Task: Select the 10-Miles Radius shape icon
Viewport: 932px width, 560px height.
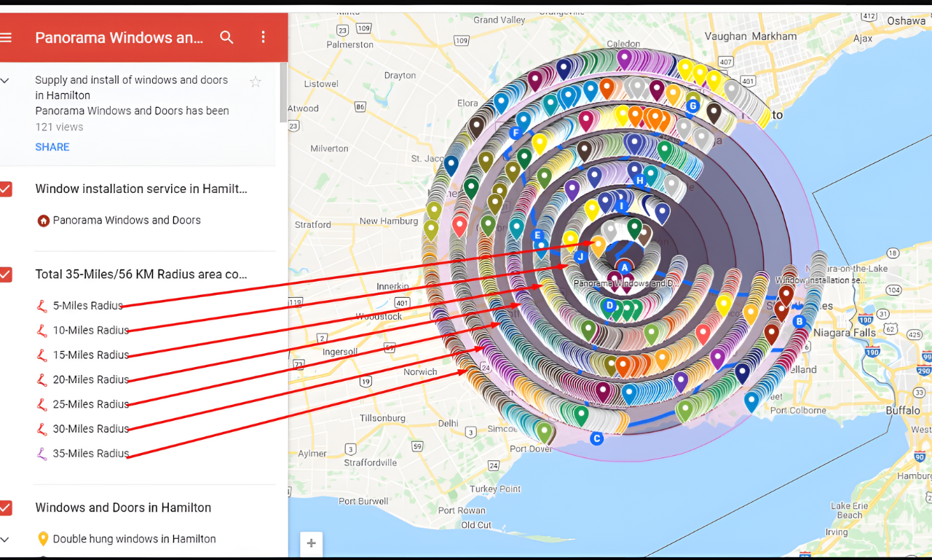Action: point(42,331)
